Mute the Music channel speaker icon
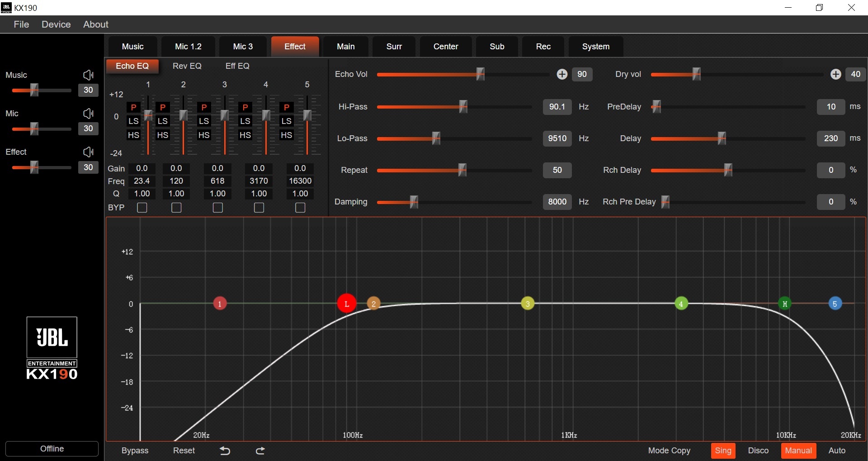This screenshot has height=461, width=868. click(88, 75)
